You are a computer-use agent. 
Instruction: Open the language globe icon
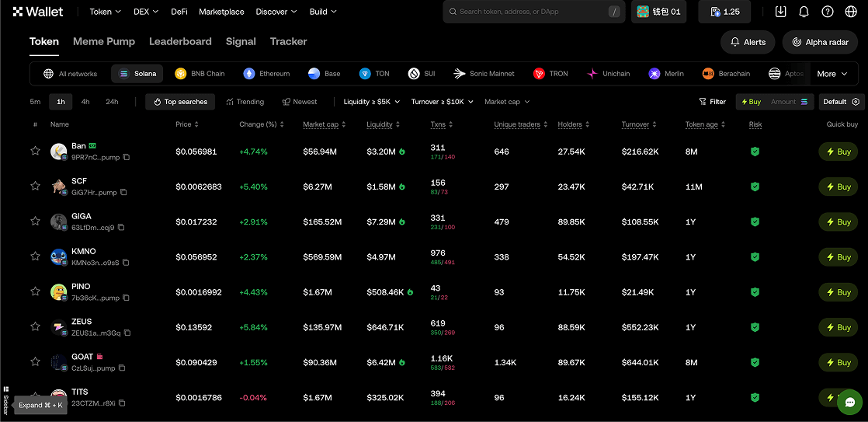(x=851, y=12)
